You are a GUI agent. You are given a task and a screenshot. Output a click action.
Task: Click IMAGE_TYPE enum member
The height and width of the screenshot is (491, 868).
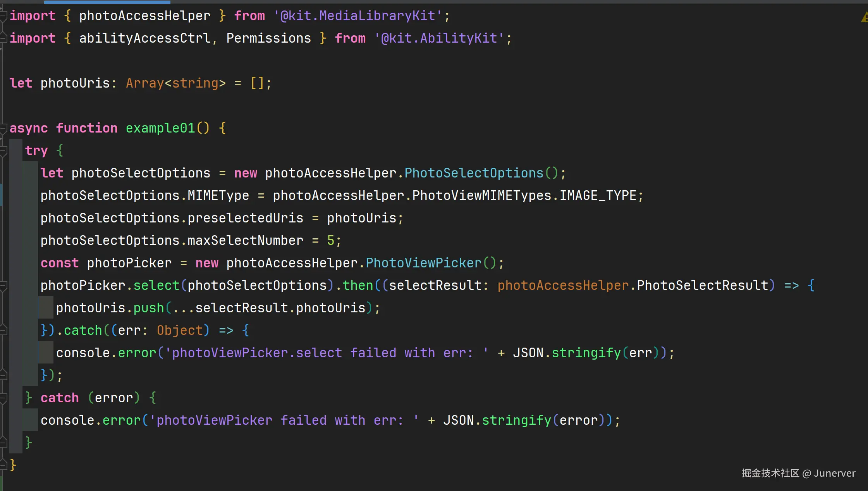point(598,196)
